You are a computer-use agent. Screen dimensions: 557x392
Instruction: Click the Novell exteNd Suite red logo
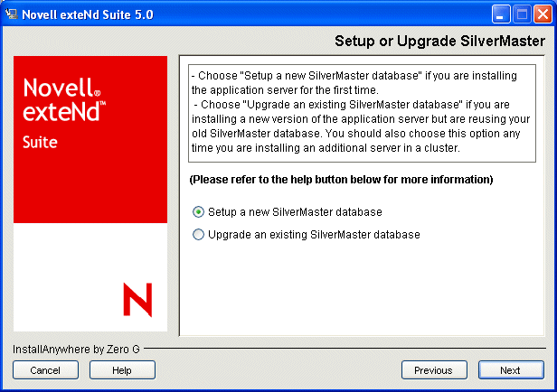90,138
